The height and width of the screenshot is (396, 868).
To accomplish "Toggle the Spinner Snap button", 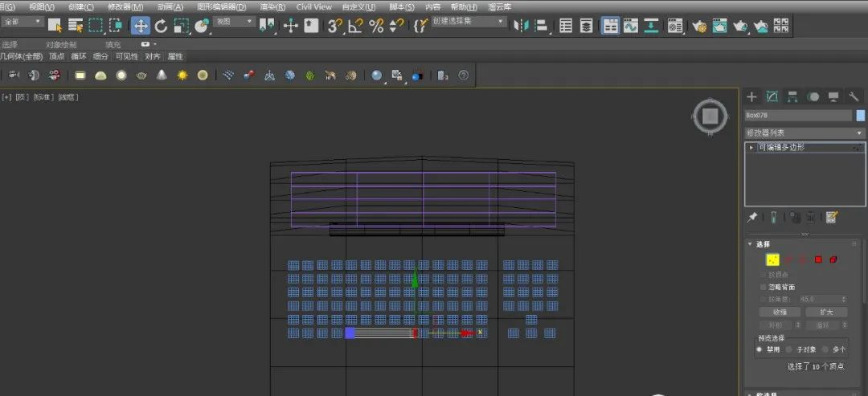I will (396, 26).
